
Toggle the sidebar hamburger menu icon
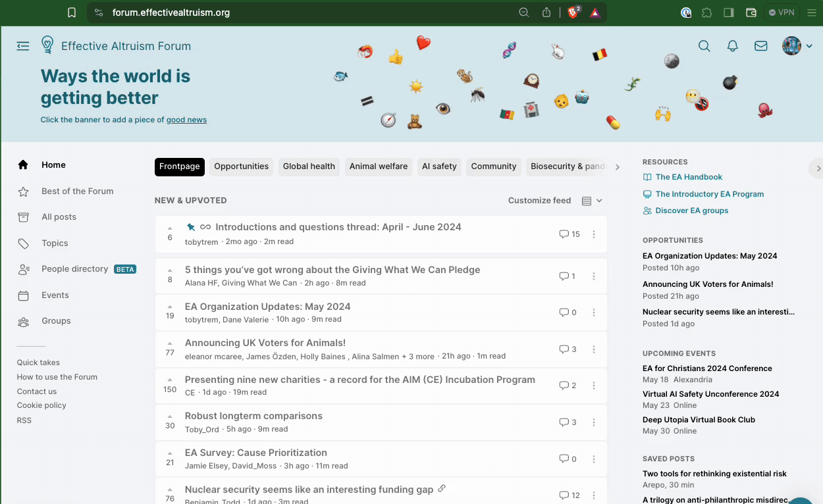click(23, 46)
